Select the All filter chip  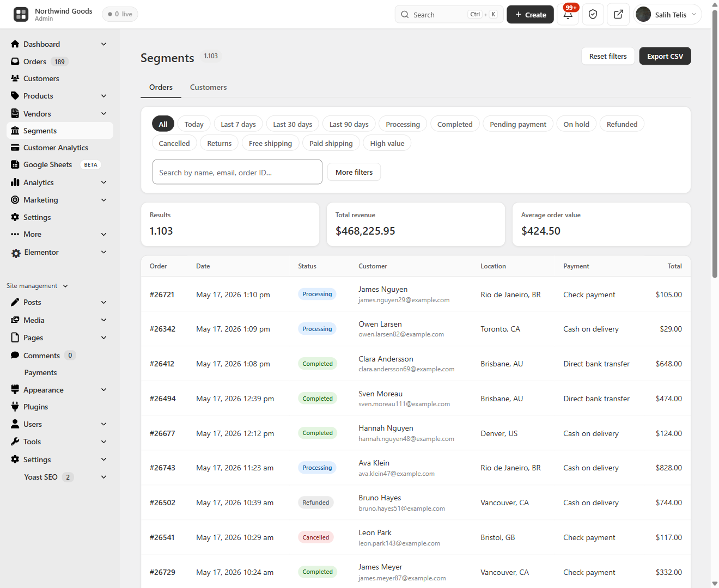163,124
